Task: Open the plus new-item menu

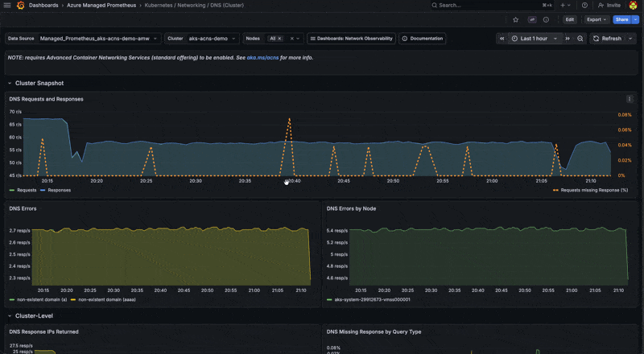Action: point(565,6)
